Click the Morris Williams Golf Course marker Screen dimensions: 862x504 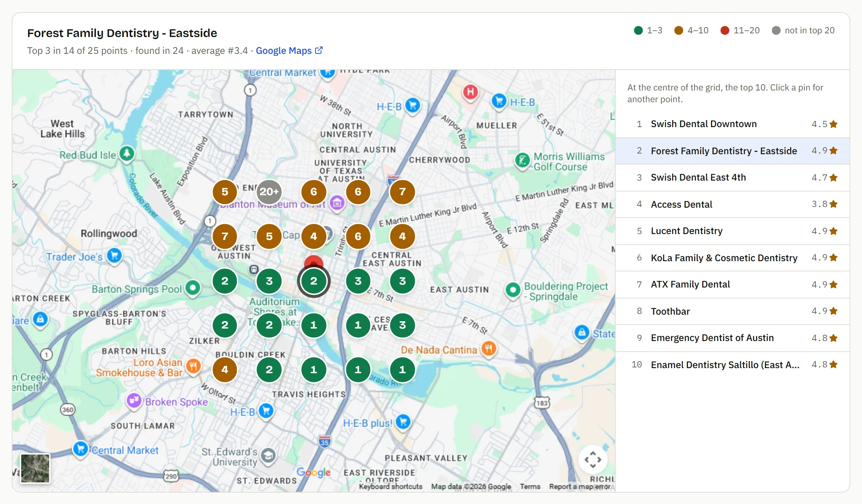(523, 160)
